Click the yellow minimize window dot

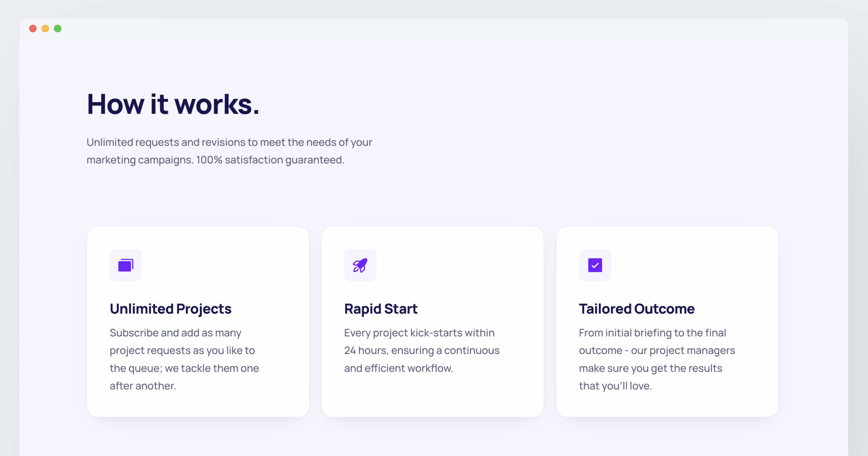pos(45,28)
